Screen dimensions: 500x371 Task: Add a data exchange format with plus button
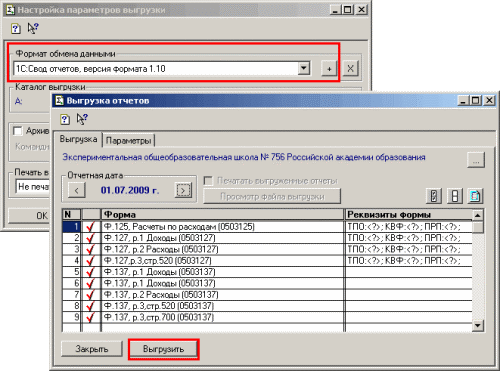click(329, 69)
